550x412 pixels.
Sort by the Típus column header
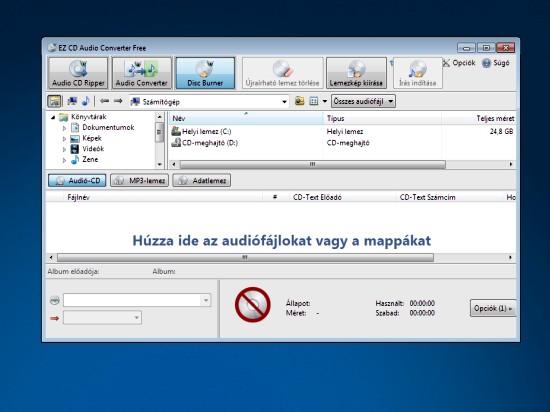point(382,119)
